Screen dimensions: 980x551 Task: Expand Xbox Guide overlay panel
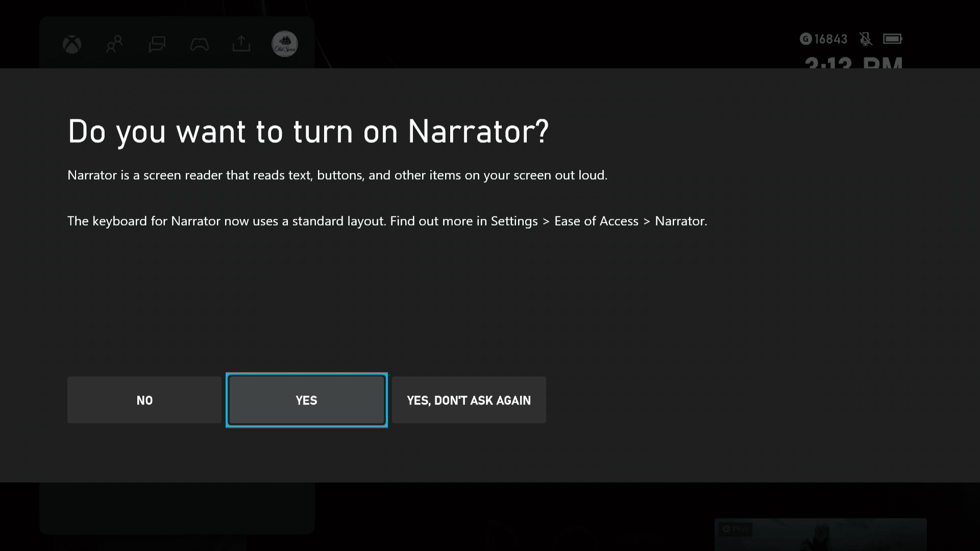72,44
